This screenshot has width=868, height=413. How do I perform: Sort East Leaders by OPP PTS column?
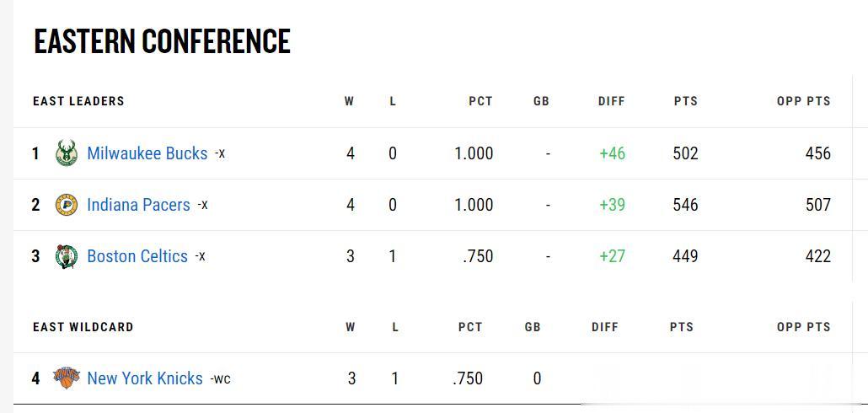coord(804,101)
